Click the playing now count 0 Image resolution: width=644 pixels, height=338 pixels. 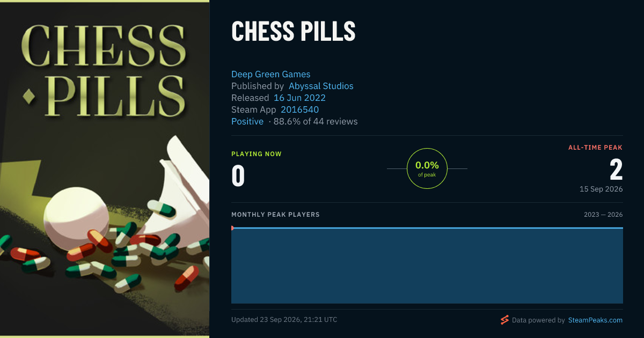pos(238,176)
